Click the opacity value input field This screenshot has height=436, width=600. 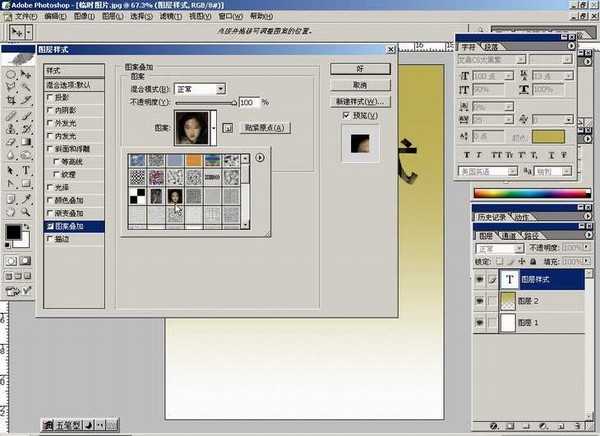point(248,102)
